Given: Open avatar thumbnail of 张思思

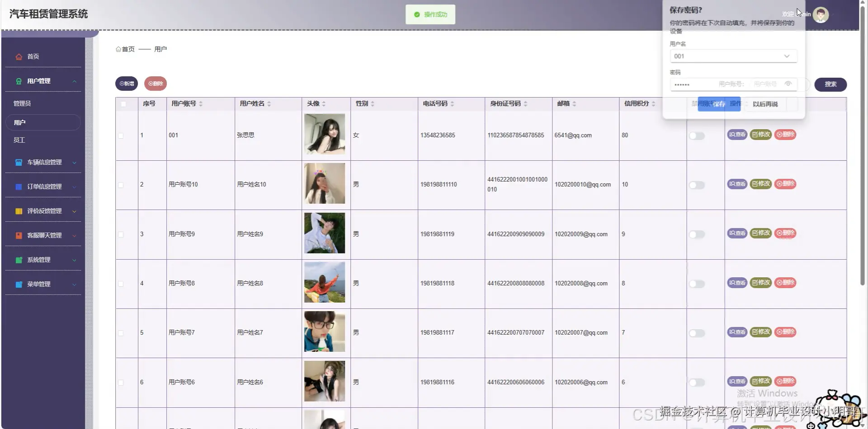Looking at the screenshot, I should point(325,134).
